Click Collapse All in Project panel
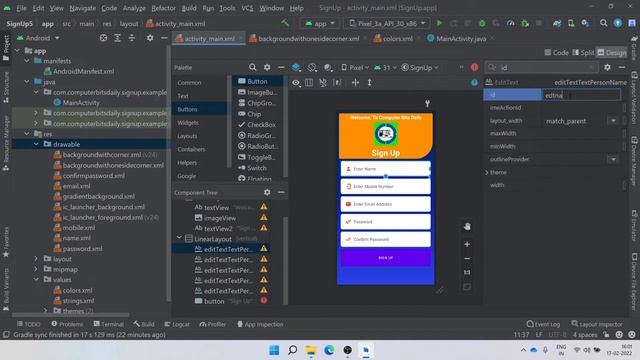The image size is (640, 360). [132, 38]
